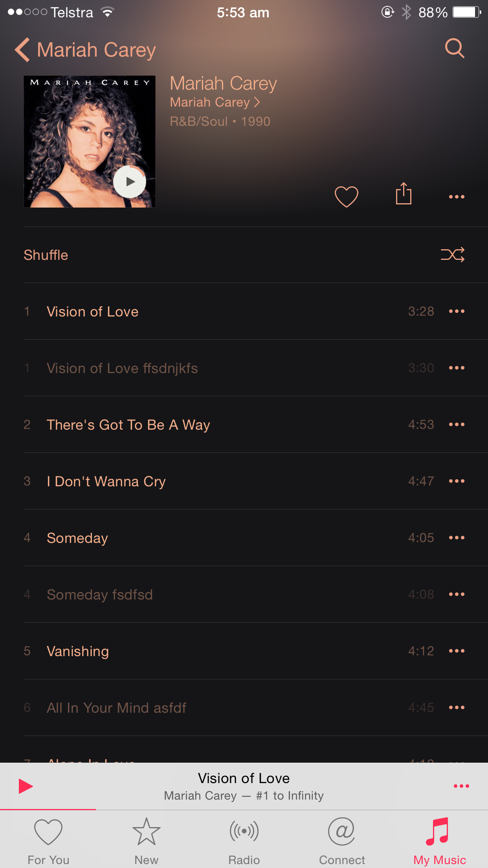Image resolution: width=488 pixels, height=868 pixels.
Task: Resume playback in mini player
Action: click(x=26, y=786)
